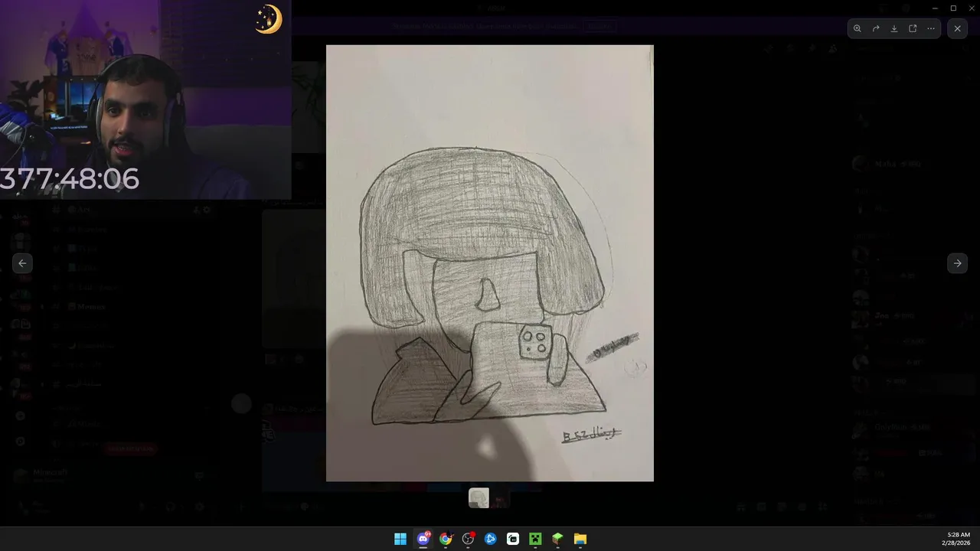
Task: Open the Windows Start menu
Action: [x=400, y=539]
